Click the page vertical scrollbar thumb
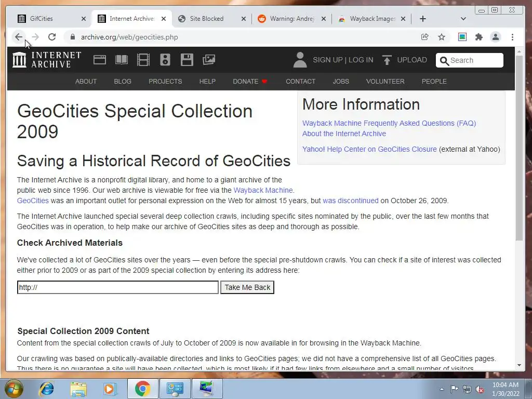Image resolution: width=532 pixels, height=399 pixels. [x=519, y=148]
